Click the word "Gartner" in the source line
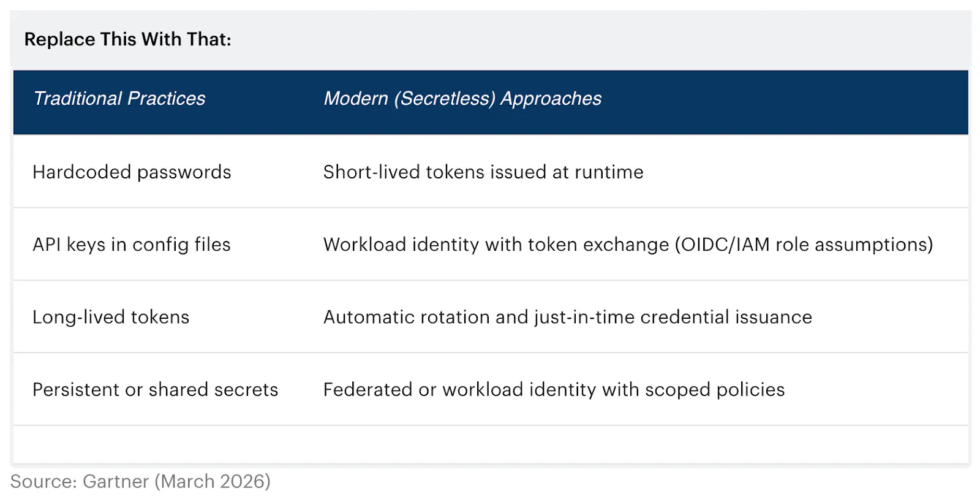This screenshot has width=980, height=496. pos(116,482)
